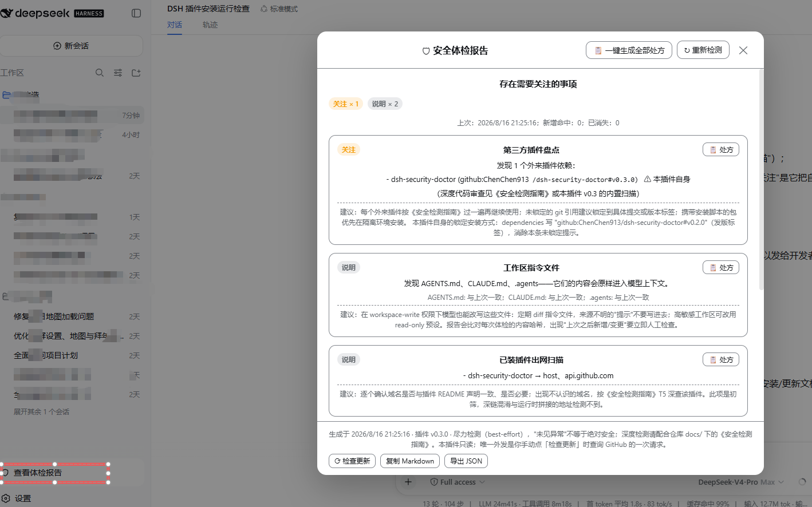Click 导出 JSON button

466,461
